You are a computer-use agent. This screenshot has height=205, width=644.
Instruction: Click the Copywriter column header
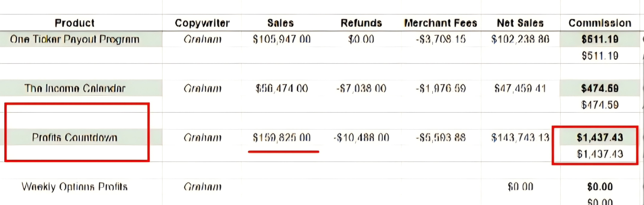coord(202,23)
